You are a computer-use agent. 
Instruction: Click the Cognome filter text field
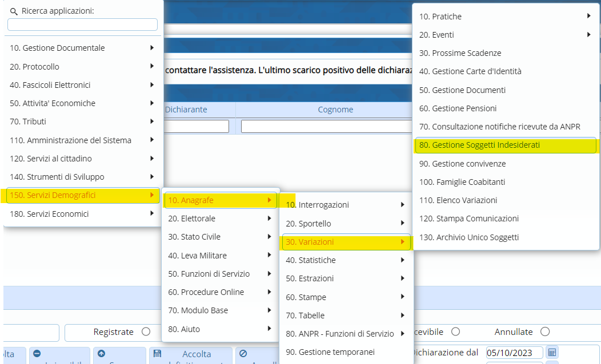click(x=326, y=126)
